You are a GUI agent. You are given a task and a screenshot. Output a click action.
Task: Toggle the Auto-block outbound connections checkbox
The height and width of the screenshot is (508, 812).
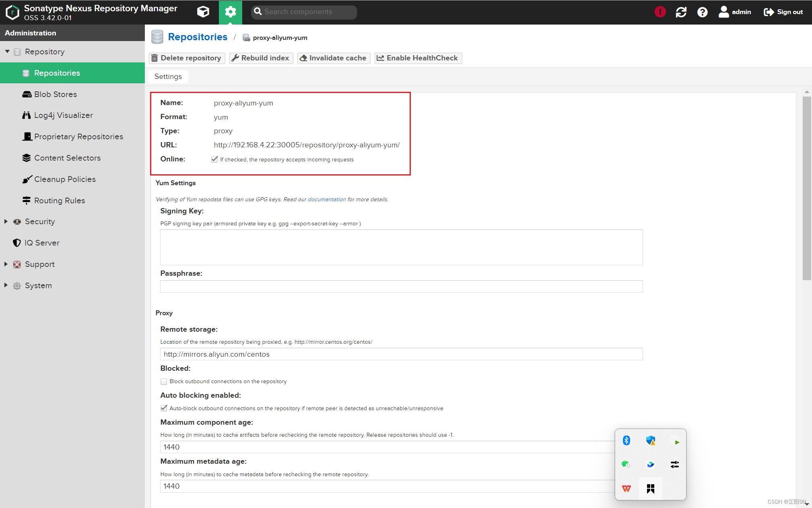pos(164,408)
